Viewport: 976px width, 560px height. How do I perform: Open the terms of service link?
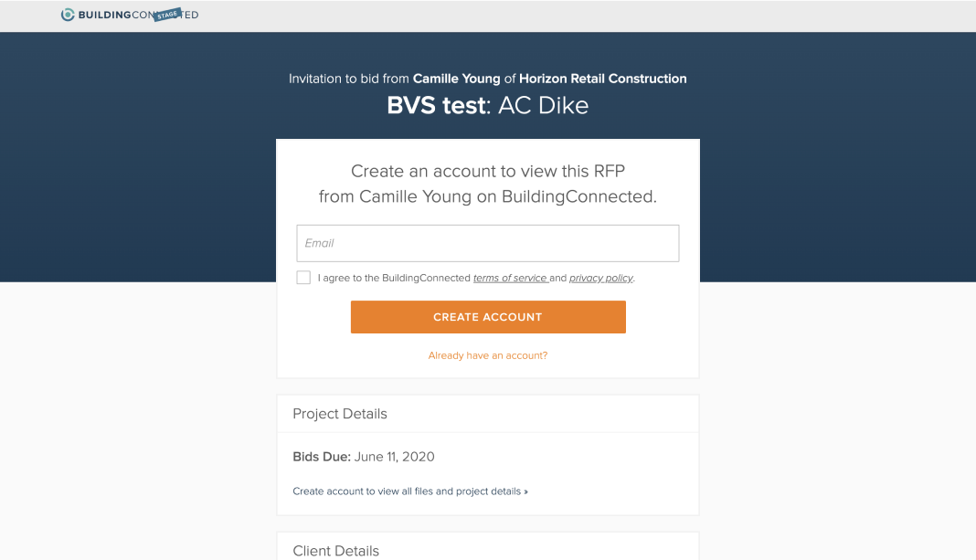[x=511, y=278]
